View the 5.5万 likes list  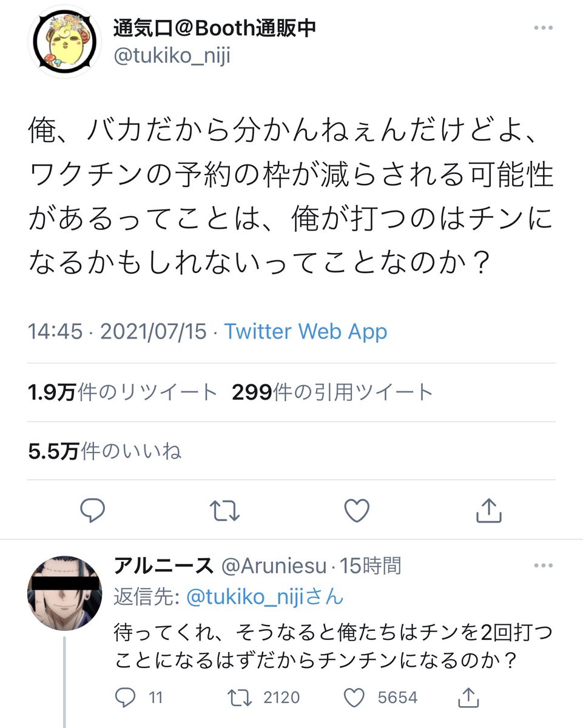tap(105, 451)
